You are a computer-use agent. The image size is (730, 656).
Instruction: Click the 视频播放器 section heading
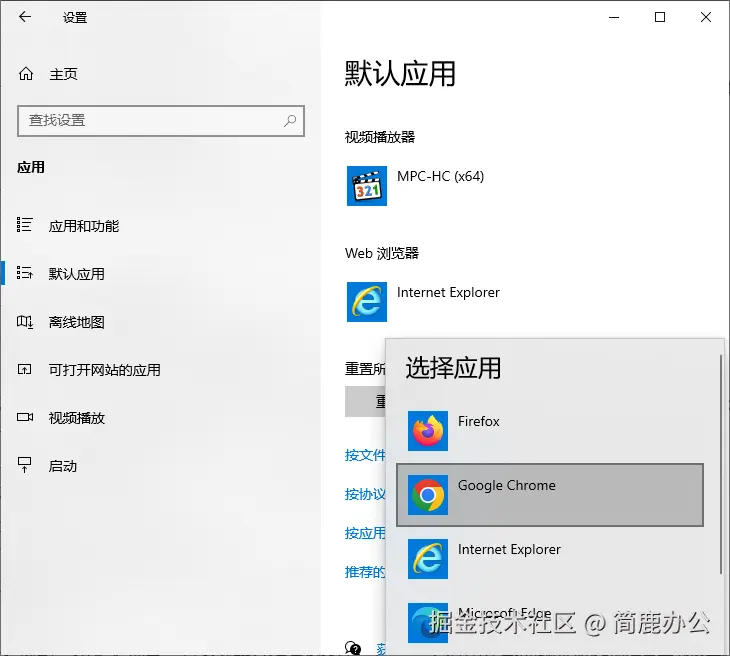380,137
